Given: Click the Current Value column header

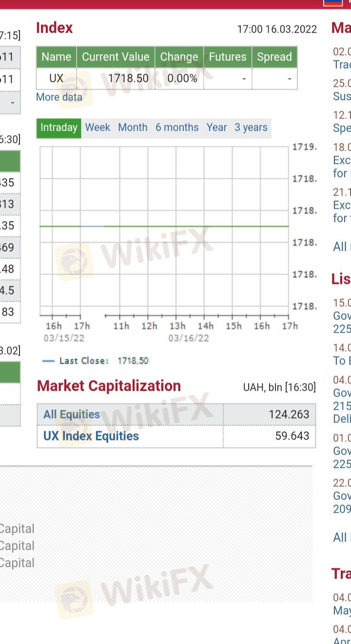Looking at the screenshot, I should click(116, 57).
